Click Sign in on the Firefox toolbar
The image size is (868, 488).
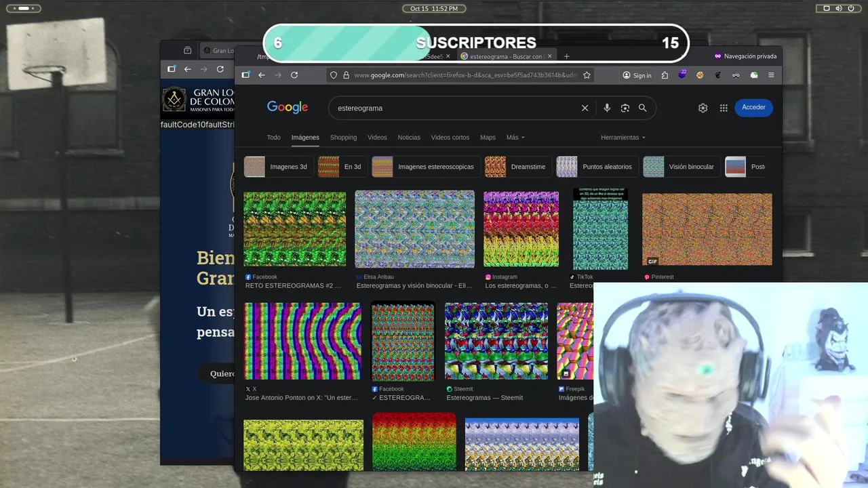click(x=637, y=75)
